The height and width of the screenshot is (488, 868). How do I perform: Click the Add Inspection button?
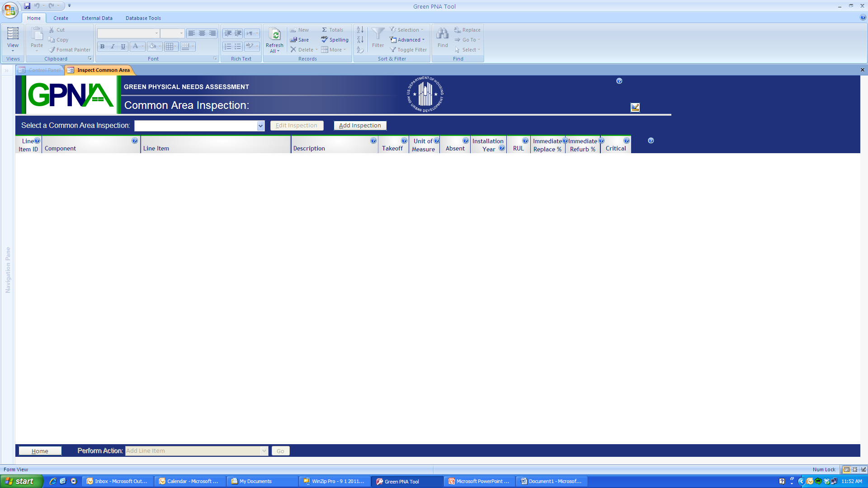point(360,126)
